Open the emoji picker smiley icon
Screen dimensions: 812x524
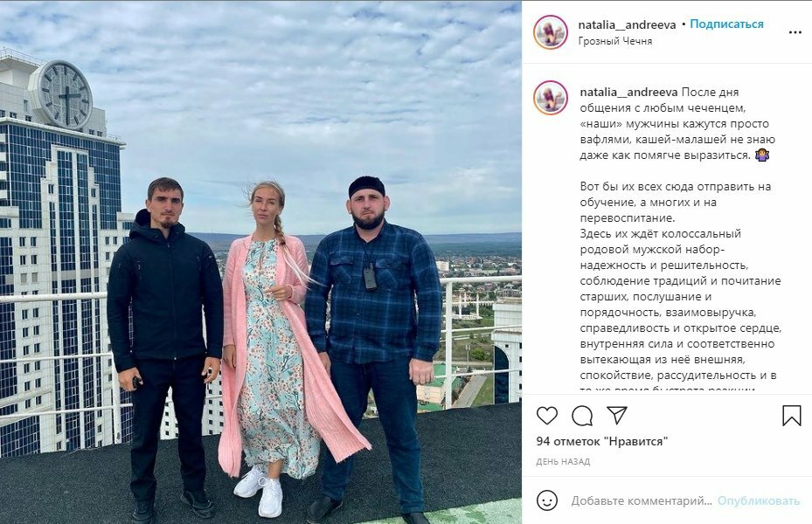[x=547, y=500]
